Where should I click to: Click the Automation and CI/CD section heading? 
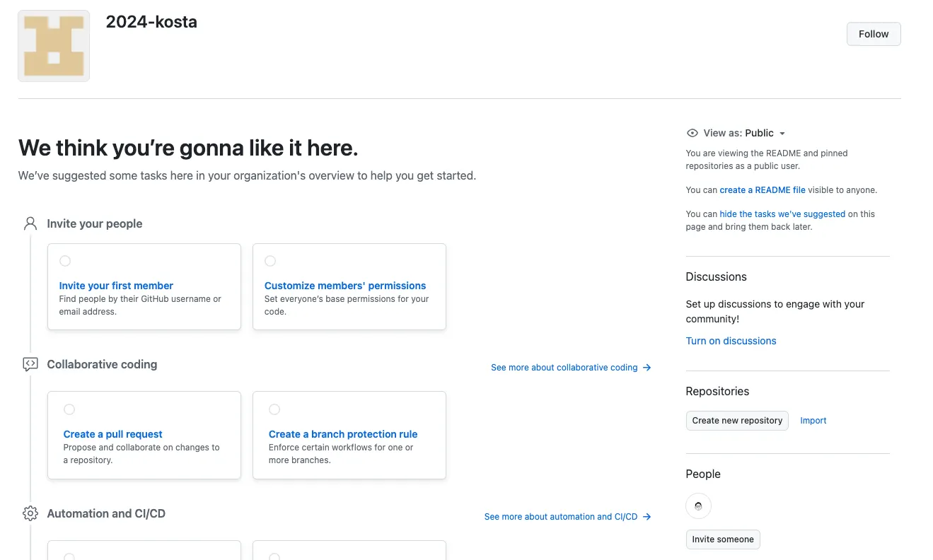click(106, 513)
